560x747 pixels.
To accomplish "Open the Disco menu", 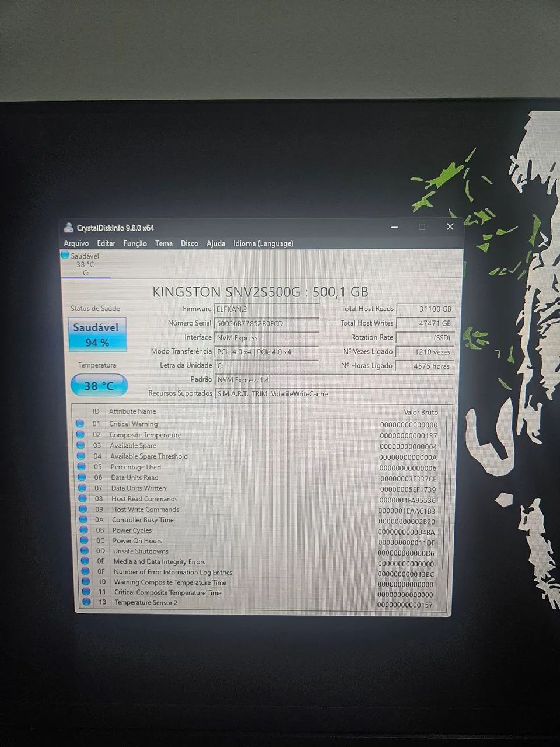I will (190, 243).
